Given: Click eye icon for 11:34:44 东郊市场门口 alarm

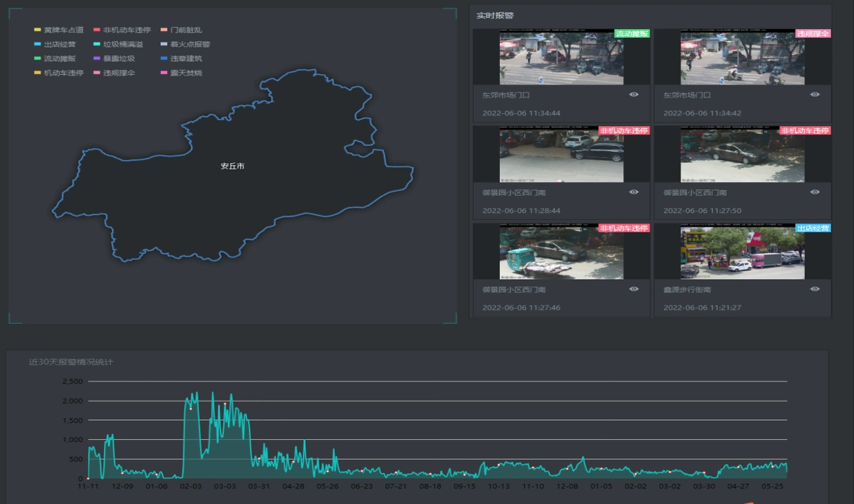Looking at the screenshot, I should [x=633, y=95].
